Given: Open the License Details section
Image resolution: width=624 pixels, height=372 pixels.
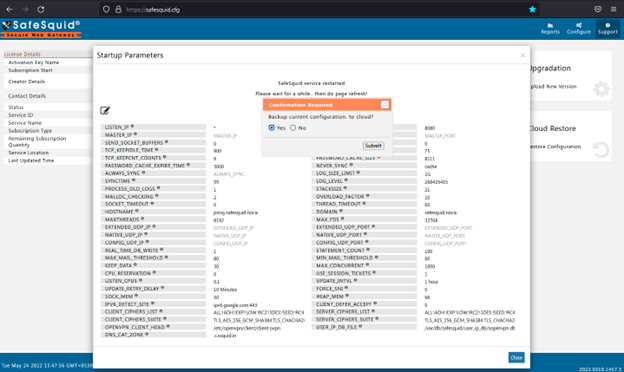Looking at the screenshot, I should point(22,54).
